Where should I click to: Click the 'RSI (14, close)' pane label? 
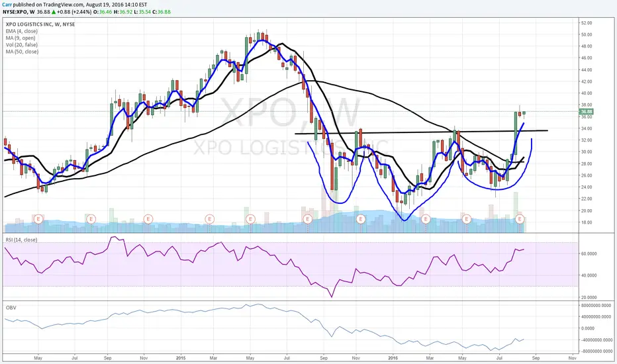21,240
